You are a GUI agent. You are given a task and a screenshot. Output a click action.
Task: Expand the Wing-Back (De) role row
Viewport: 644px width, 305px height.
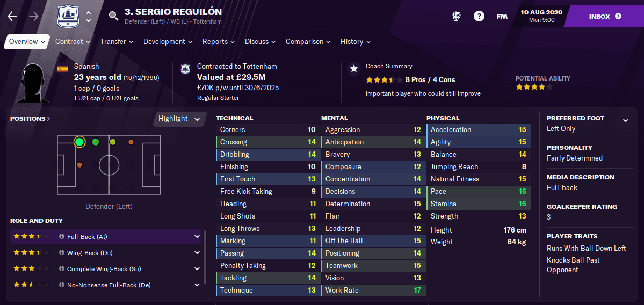pyautogui.click(x=197, y=253)
